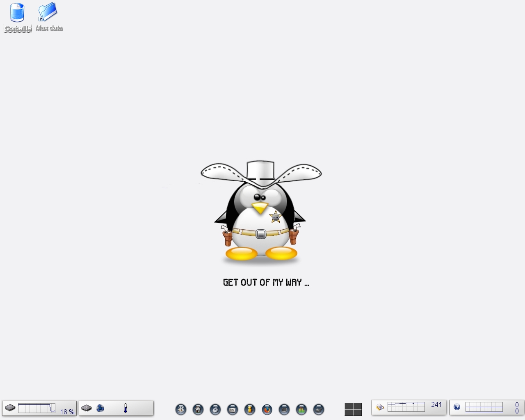The image size is (525, 420).
Task: Open the mail envelope launcher
Action: (233, 409)
